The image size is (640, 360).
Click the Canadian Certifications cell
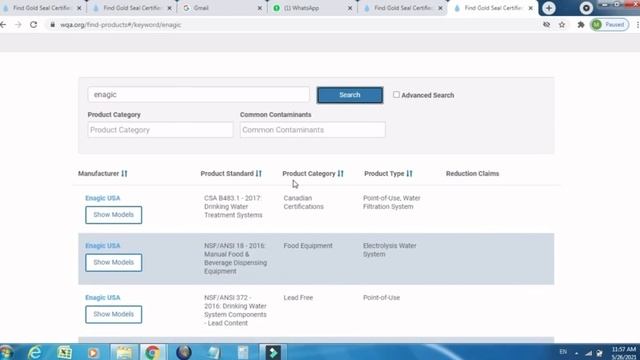[x=304, y=202]
